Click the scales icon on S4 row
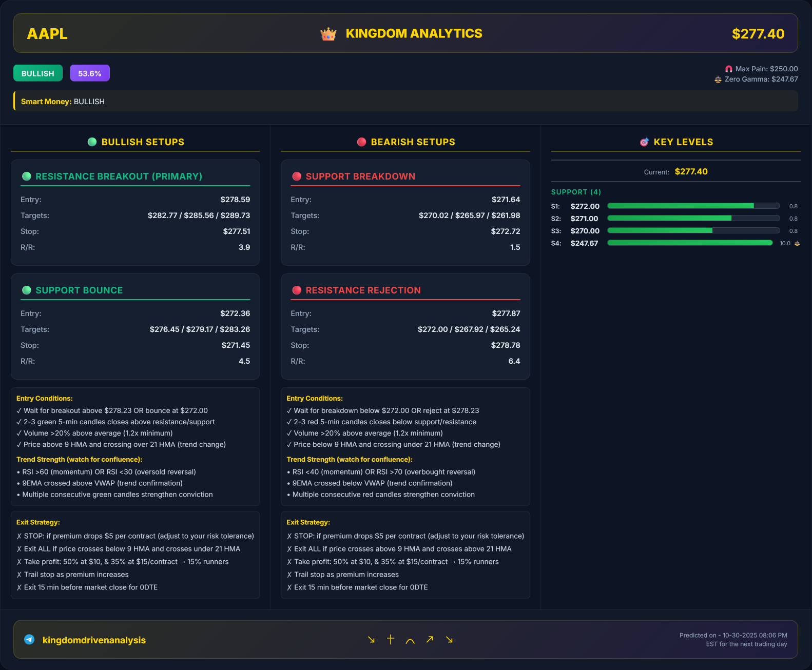The height and width of the screenshot is (670, 812). [x=797, y=244]
